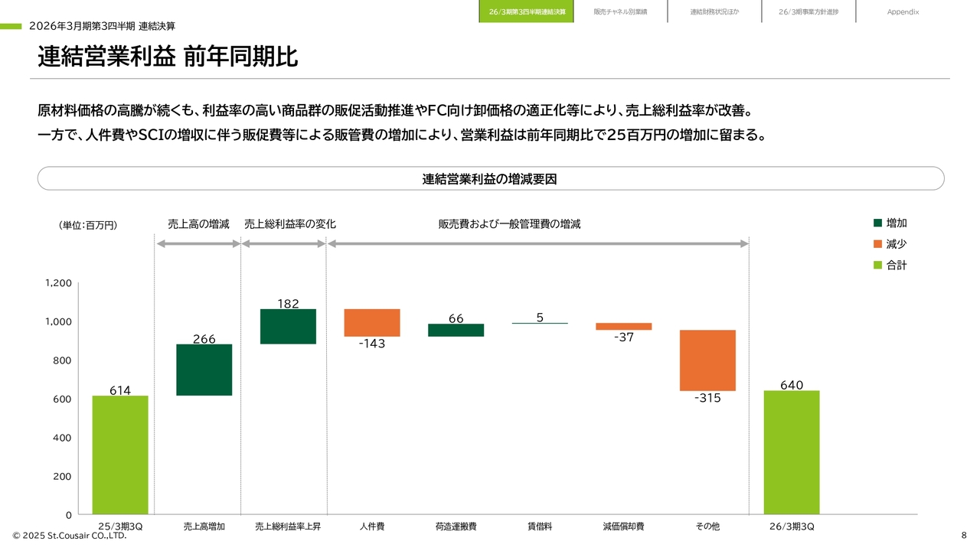Select the orange 人件費 bar showing -143
The image size is (980, 551).
coord(372,322)
